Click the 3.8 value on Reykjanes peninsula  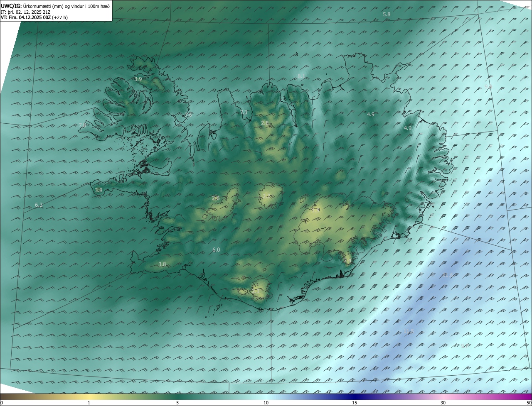(162, 264)
